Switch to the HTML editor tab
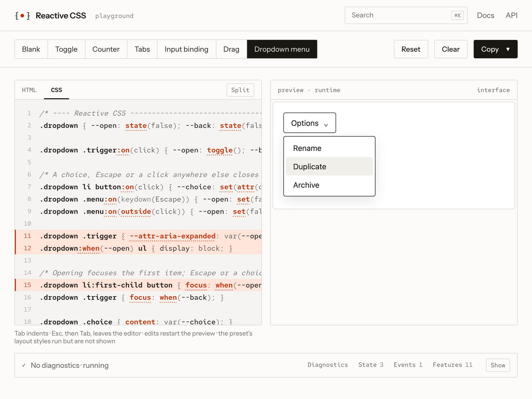The width and height of the screenshot is (532, 399). tap(29, 90)
